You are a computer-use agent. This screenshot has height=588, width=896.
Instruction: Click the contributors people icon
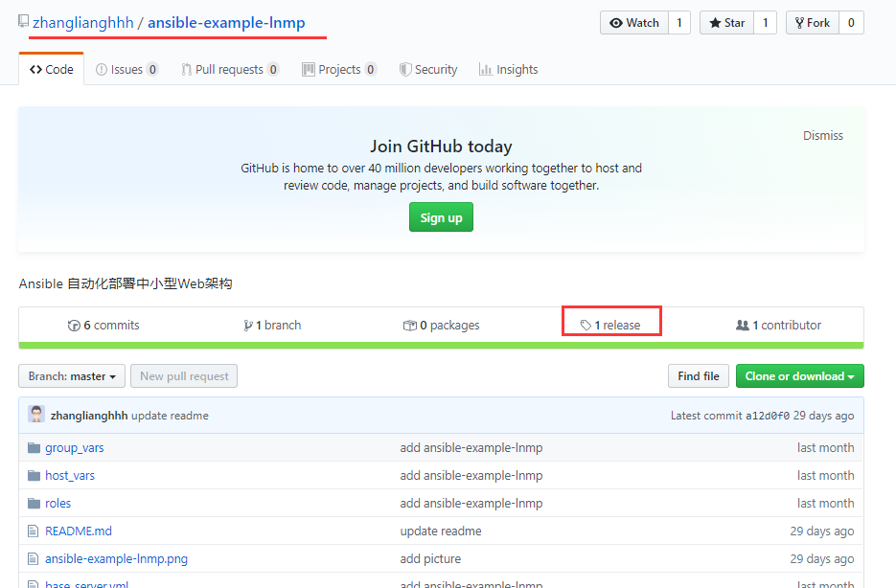coord(743,326)
